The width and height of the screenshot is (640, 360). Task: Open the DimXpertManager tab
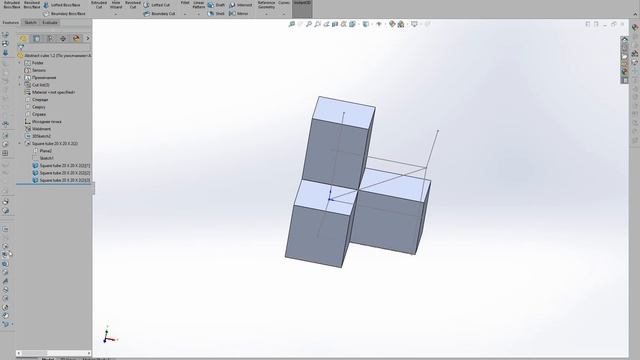(63, 38)
